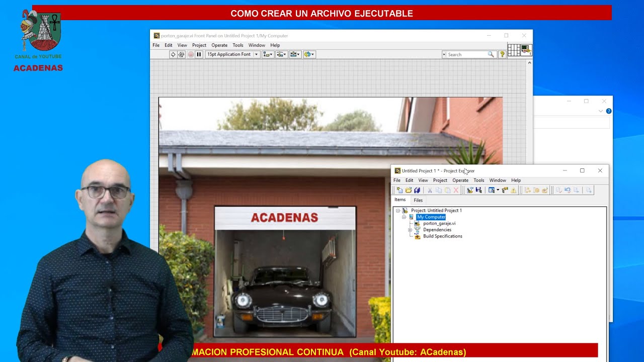
Task: Select Build Specifications in the project tree
Action: (x=442, y=236)
